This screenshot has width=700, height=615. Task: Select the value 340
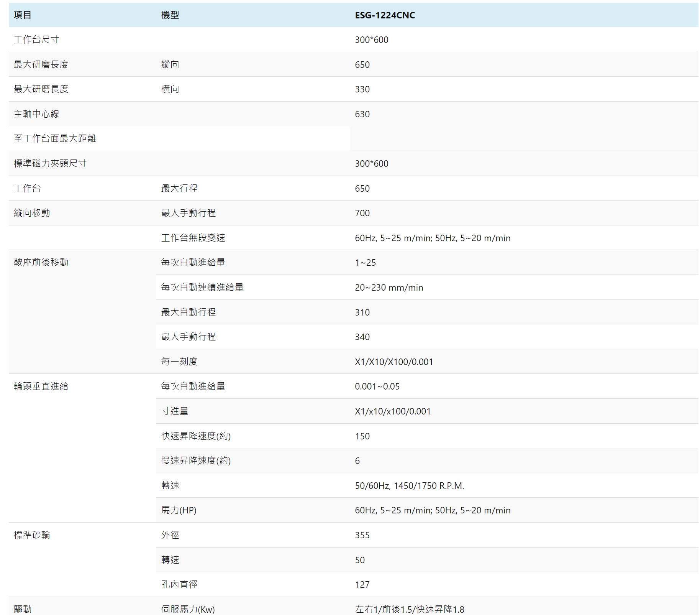[362, 337]
